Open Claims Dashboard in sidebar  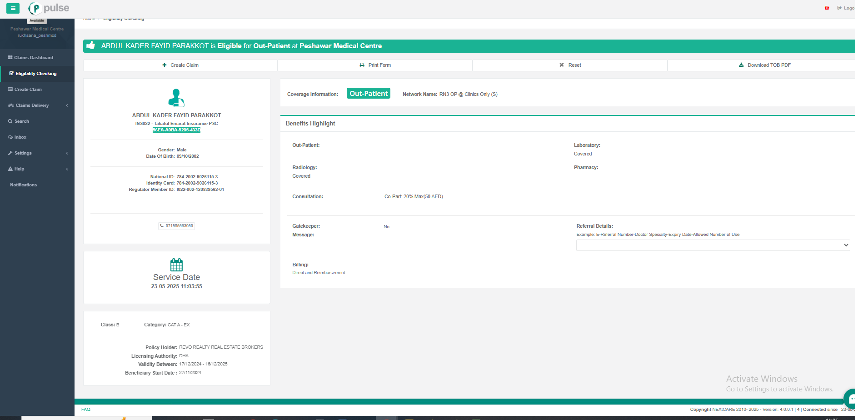[x=33, y=58]
